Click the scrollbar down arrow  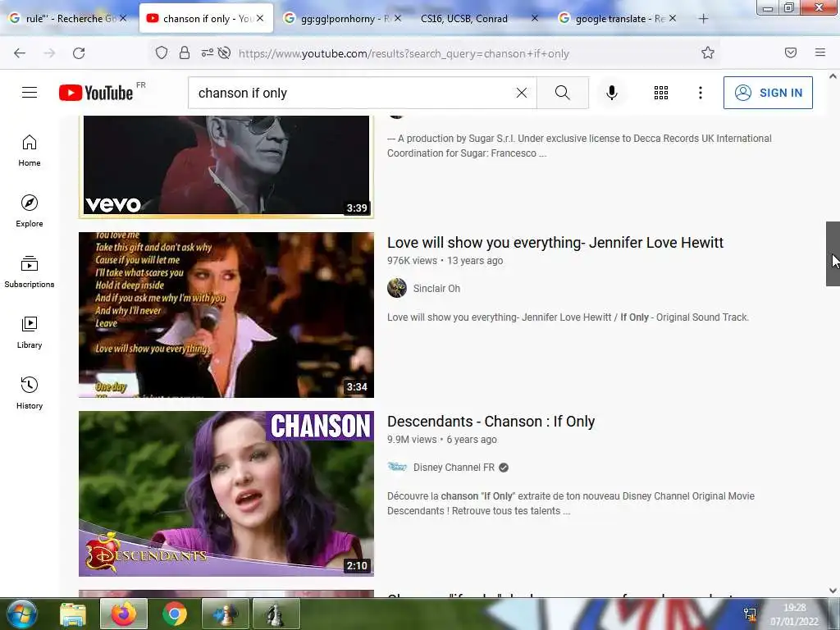[833, 591]
